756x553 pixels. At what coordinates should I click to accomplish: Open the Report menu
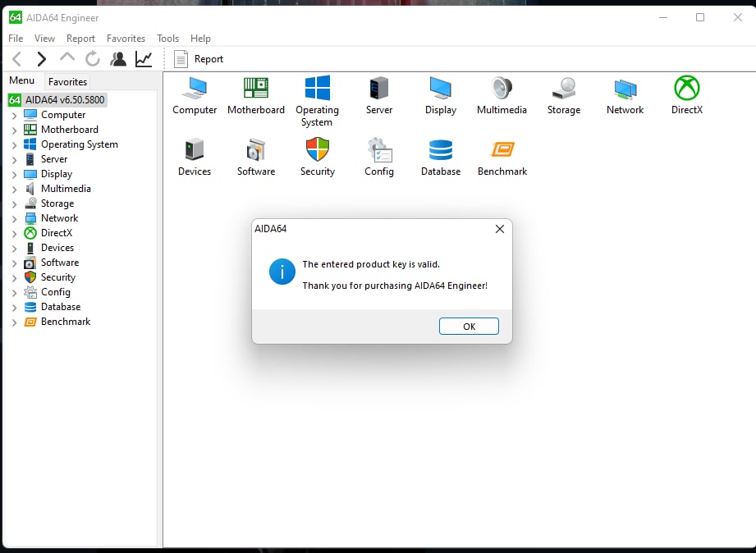tap(80, 38)
